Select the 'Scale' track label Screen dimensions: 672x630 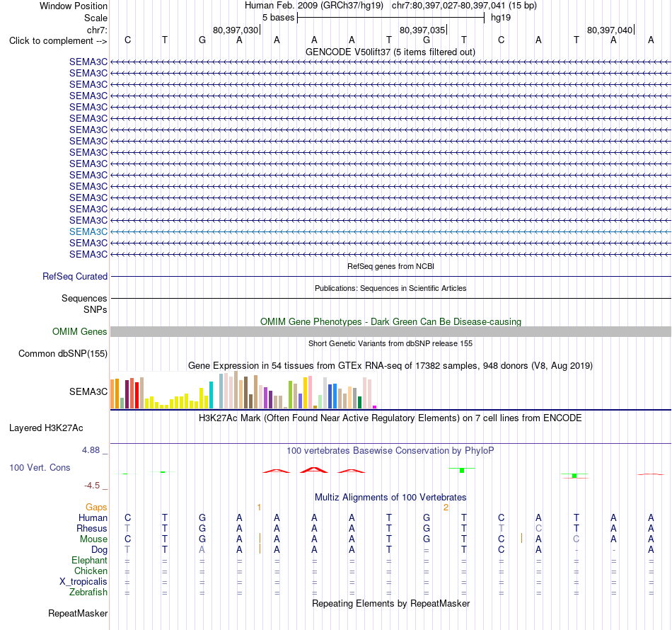(95, 18)
